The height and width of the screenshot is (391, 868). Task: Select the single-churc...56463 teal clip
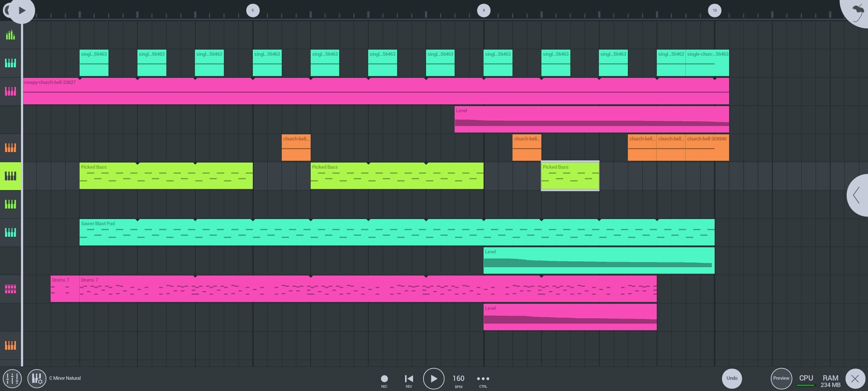coord(707,63)
